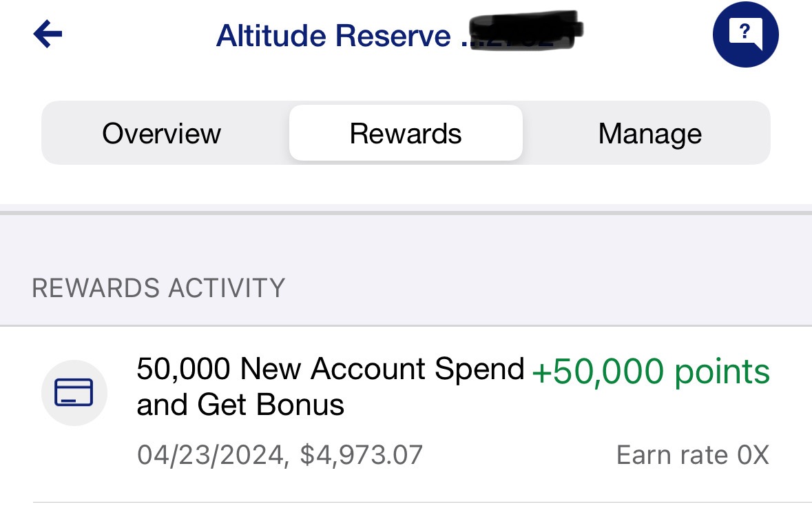This screenshot has height=506, width=812.
Task: Tap the 'and Get Bonus' text line
Action: click(240, 405)
